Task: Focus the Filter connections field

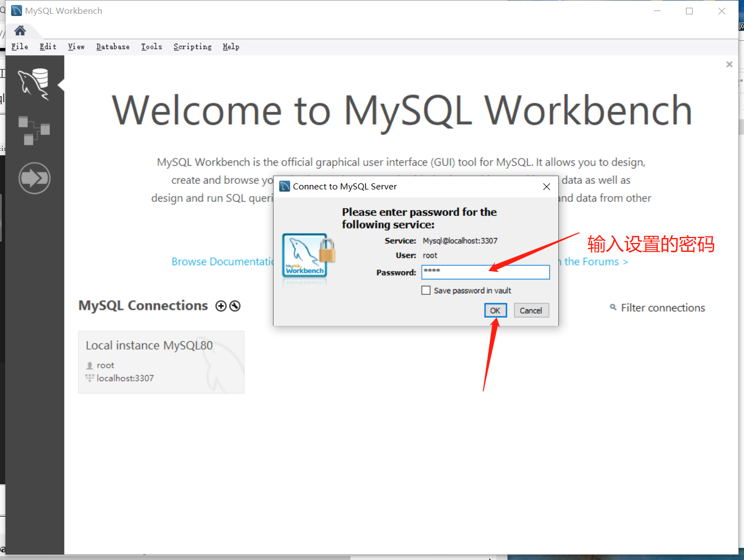Action: click(663, 308)
